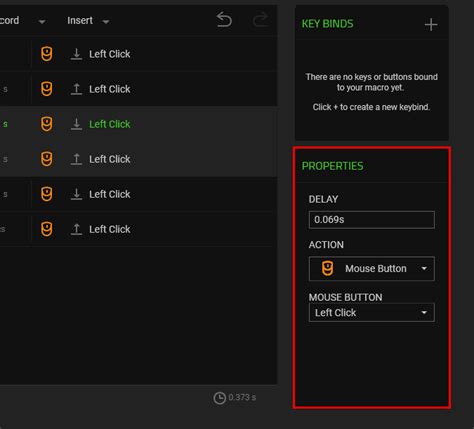
Task: Expand the Record dropdown arrow
Action: [x=42, y=22]
